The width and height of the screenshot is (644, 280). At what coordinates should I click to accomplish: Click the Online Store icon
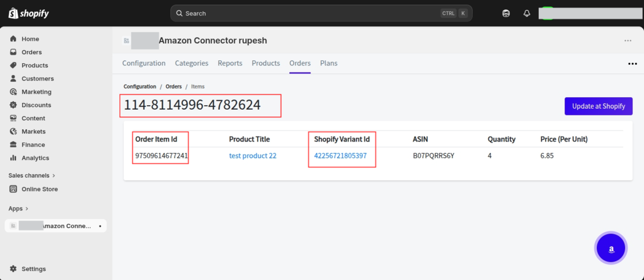13,189
